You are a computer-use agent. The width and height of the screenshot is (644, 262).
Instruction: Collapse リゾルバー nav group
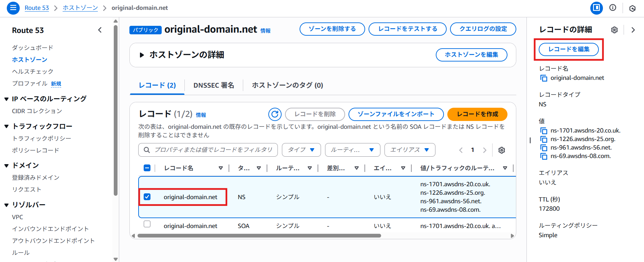tap(6, 205)
